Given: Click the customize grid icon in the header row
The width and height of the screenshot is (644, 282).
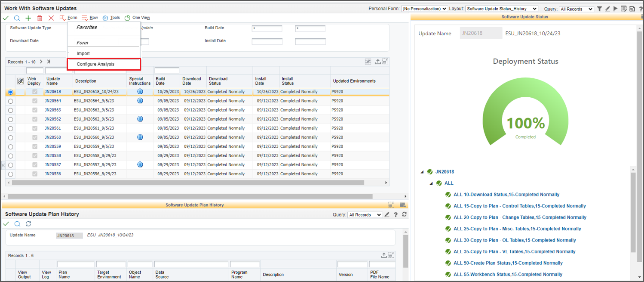Looking at the screenshot, I should (x=368, y=62).
